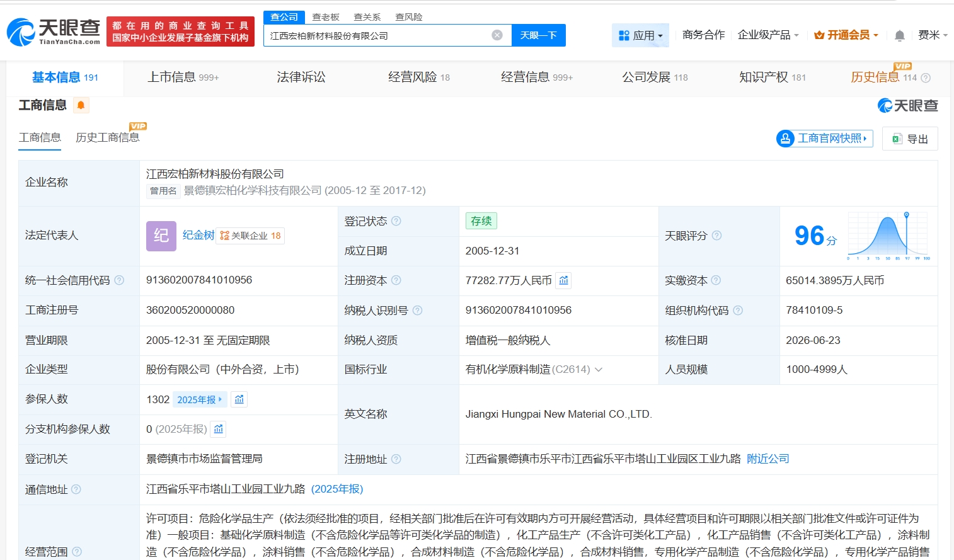Click help icon beside 纳税人识别号

coord(417,311)
